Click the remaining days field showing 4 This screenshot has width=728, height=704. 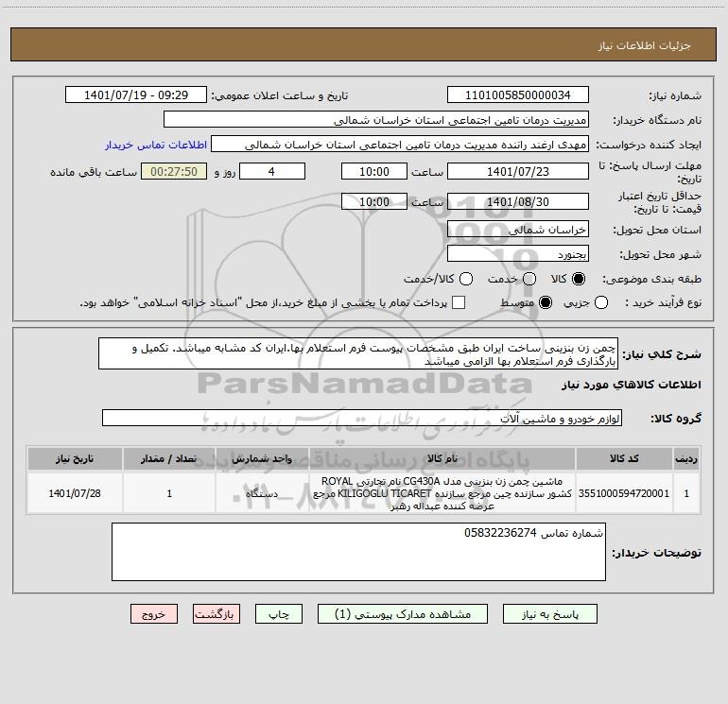[x=272, y=171]
